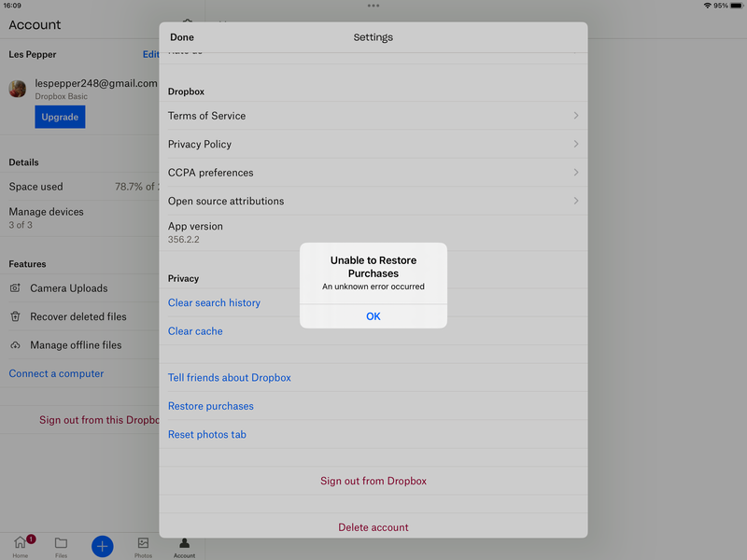Click Tell friends about Dropbox
747x560 pixels.
[x=229, y=378]
